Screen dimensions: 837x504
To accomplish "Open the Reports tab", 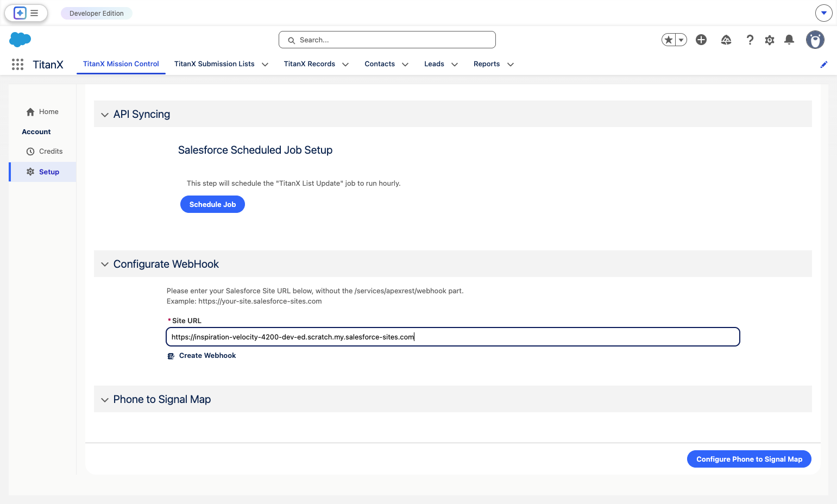I will 487,64.
